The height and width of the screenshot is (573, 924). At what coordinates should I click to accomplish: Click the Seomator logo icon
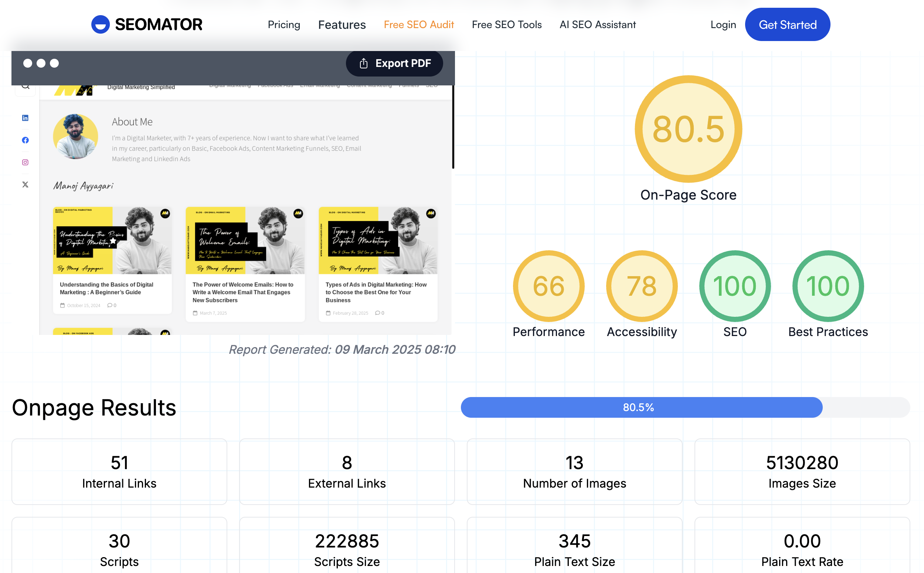(x=101, y=25)
